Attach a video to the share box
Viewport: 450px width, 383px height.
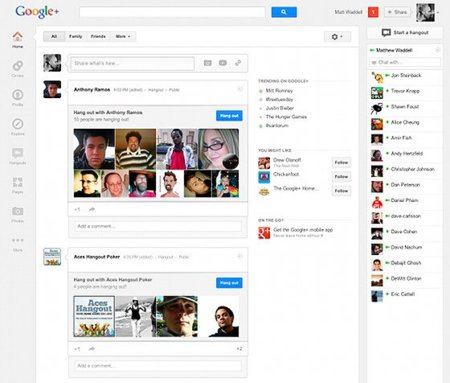[223, 63]
